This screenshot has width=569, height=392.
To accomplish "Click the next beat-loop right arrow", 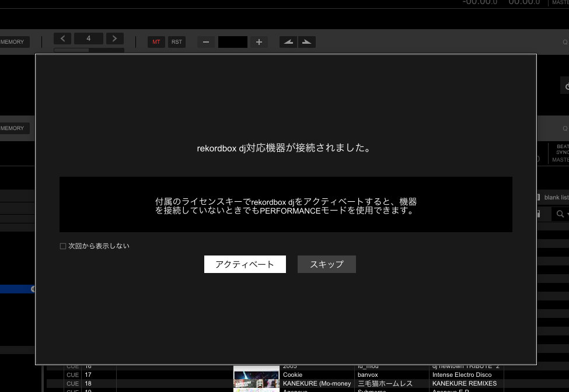I will pos(114,38).
